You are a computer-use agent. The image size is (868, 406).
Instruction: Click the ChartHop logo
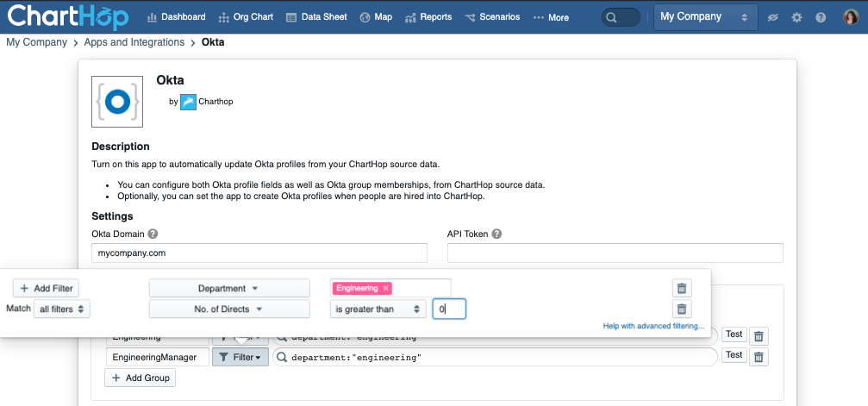tap(68, 17)
